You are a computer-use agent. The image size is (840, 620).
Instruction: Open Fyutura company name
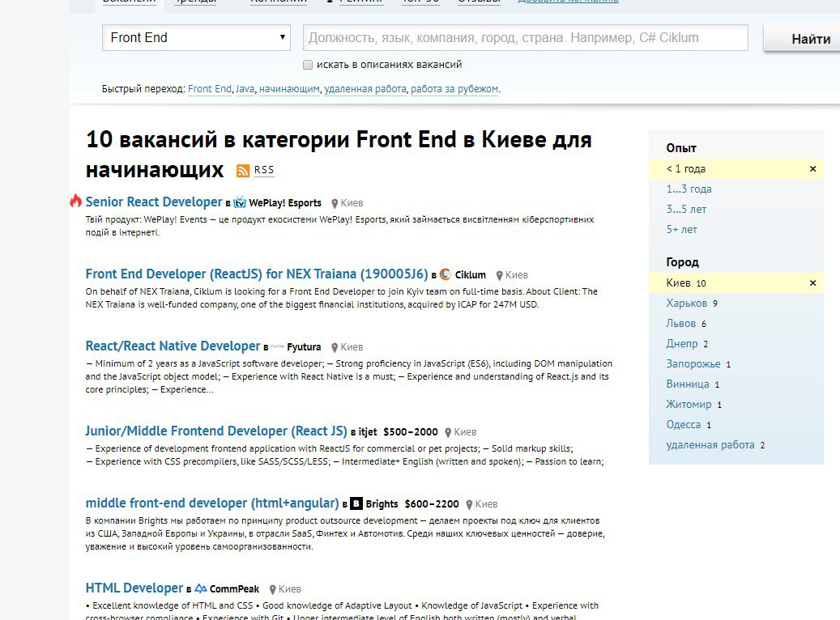[304, 347]
